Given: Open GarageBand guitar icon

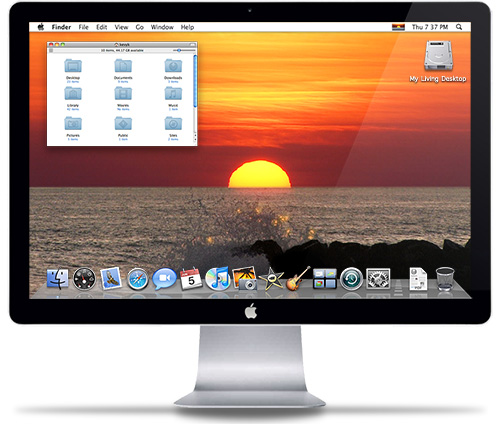Looking at the screenshot, I should [298, 279].
